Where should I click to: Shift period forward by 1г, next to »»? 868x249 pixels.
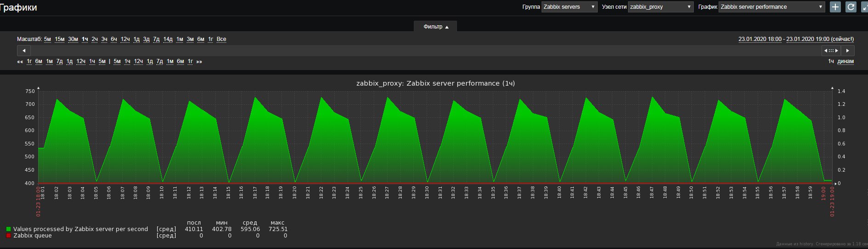(x=190, y=62)
